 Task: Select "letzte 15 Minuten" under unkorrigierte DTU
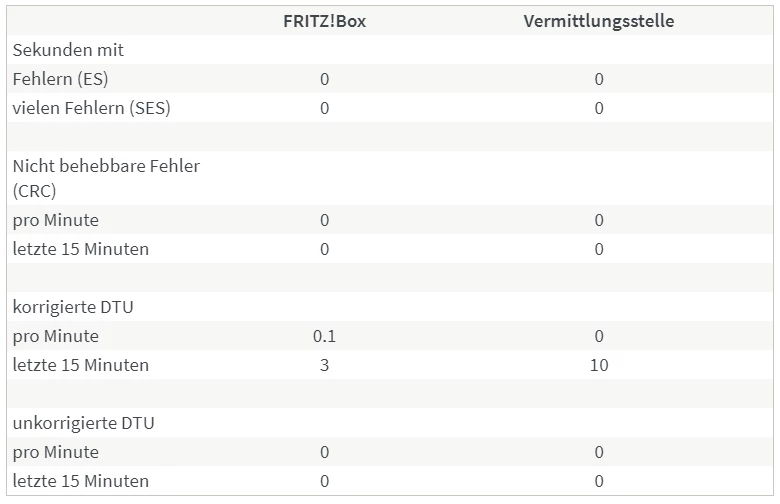[x=81, y=481]
